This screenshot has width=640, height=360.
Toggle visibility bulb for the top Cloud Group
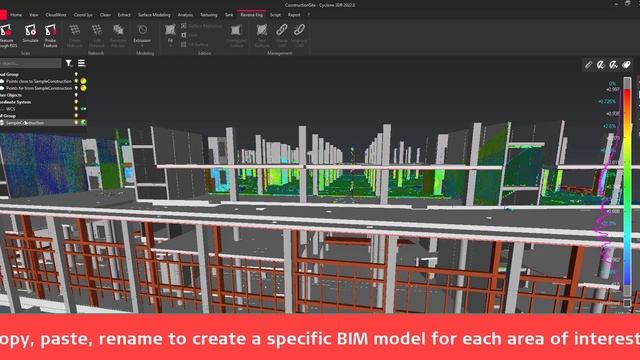click(x=76, y=74)
